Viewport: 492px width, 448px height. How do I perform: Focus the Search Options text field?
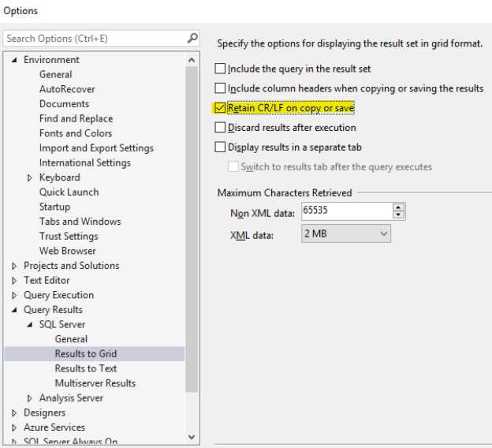click(x=101, y=39)
